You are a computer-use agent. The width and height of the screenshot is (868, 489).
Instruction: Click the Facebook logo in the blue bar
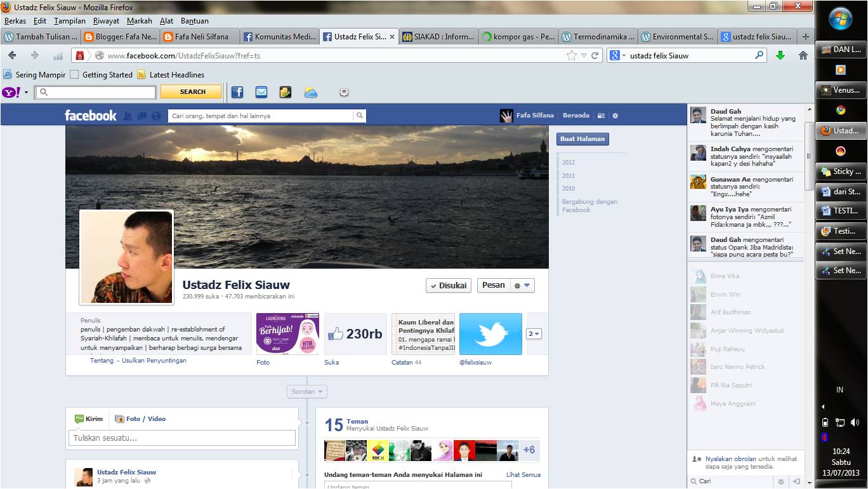pos(91,116)
